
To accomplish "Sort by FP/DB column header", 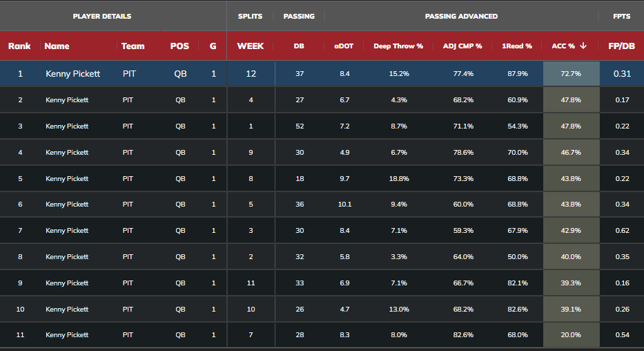I will (x=621, y=46).
